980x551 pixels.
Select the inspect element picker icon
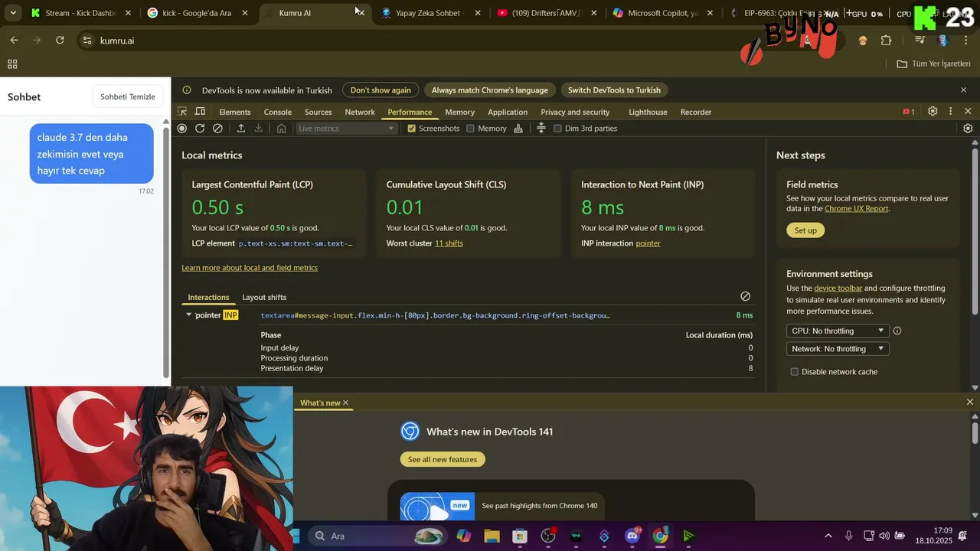[182, 112]
